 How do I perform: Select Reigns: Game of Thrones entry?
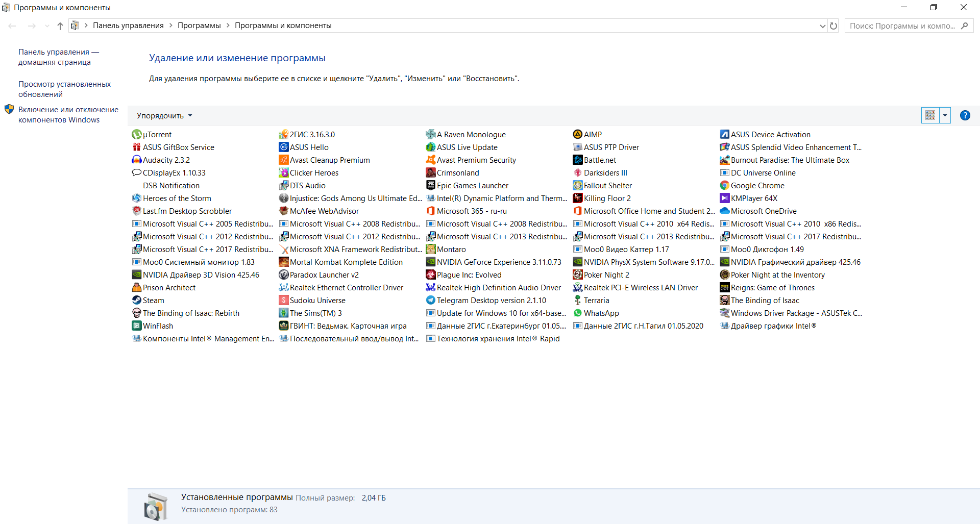point(767,288)
